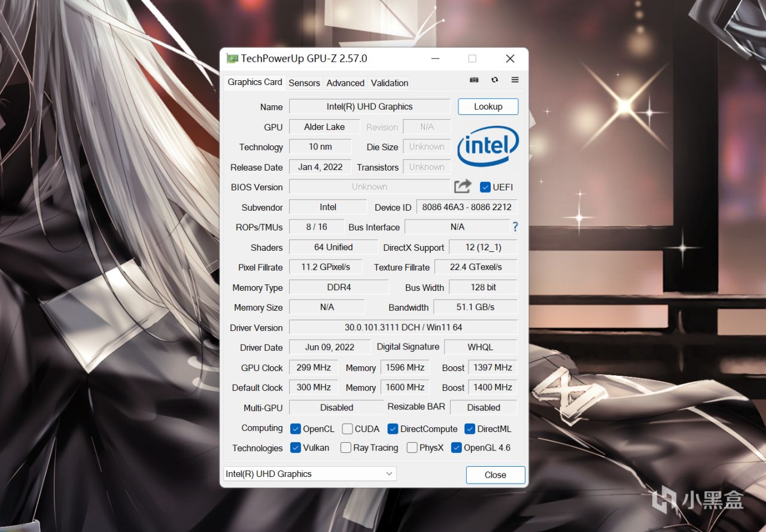Maximize the GPU-Z window

pyautogui.click(x=472, y=59)
